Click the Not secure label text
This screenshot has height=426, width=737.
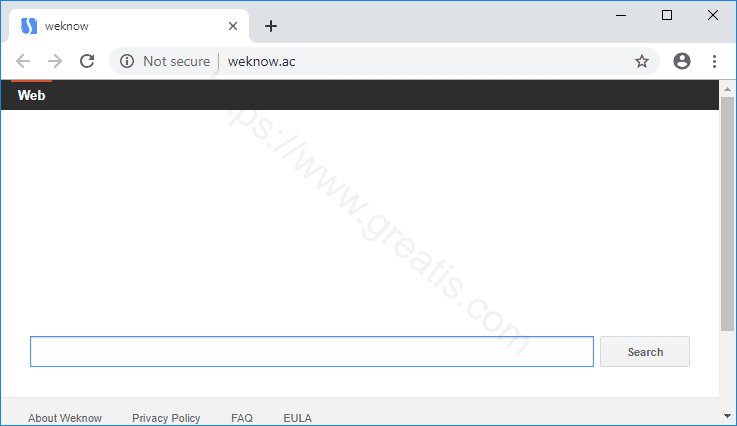tap(176, 62)
